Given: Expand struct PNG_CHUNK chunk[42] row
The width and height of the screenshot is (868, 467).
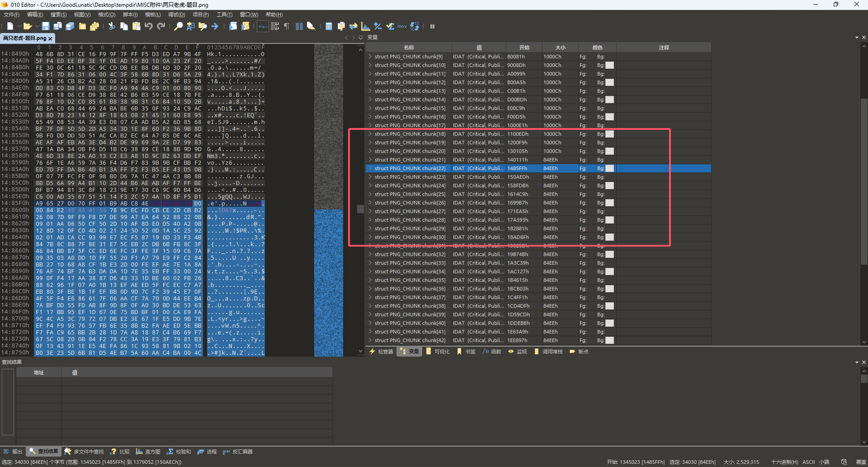Looking at the screenshot, I should click(370, 340).
